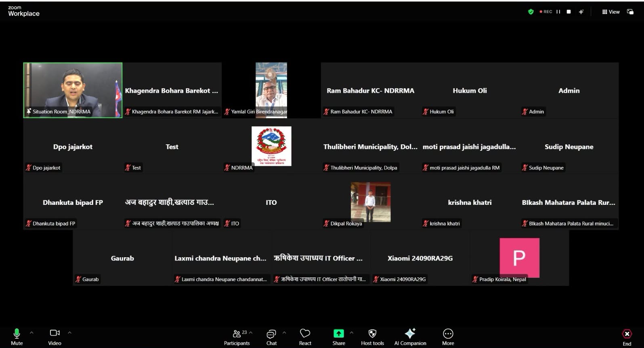Viewport: 644px width, 348px height.
Task: Click muted mic icon beside Gaurab label
Action: tap(78, 279)
